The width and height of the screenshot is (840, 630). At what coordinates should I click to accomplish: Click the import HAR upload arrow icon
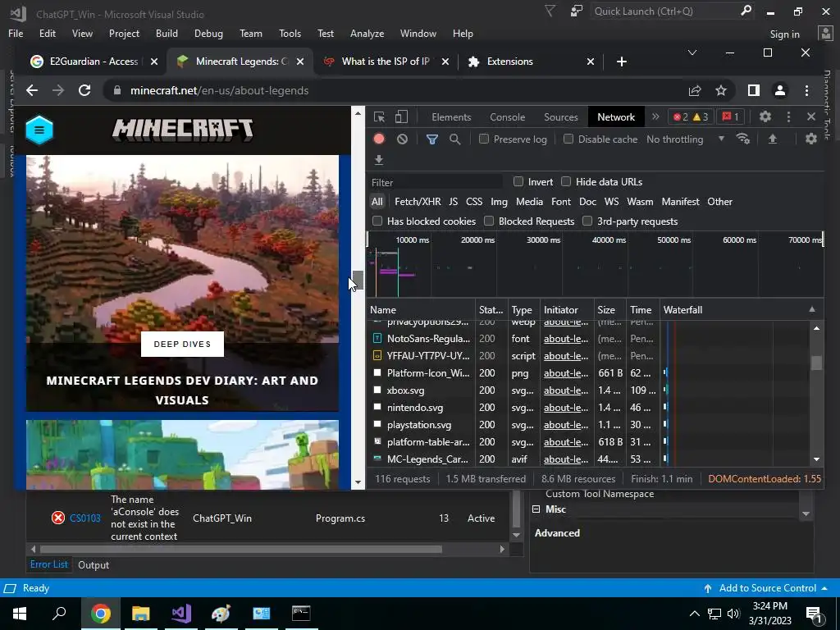(773, 139)
